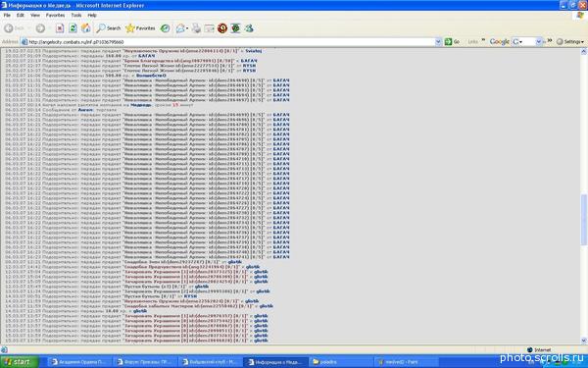Image resolution: width=588 pixels, height=368 pixels.
Task: Open the File menu
Action: point(7,15)
